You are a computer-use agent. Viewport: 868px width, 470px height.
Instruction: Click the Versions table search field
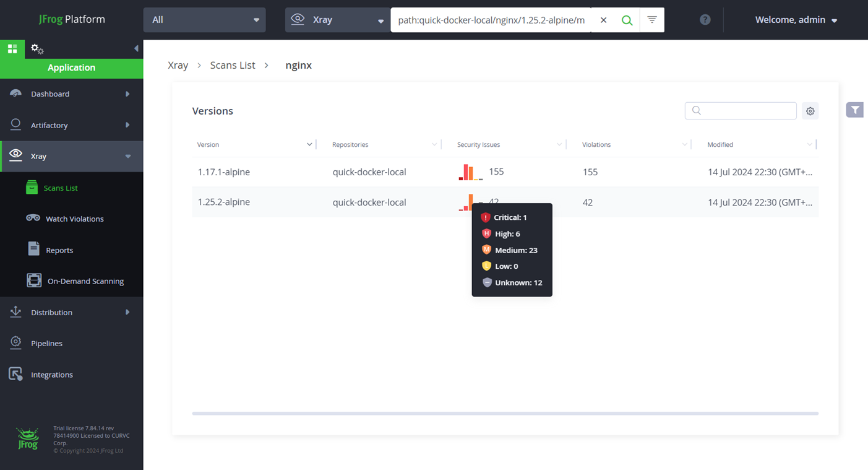(741, 111)
